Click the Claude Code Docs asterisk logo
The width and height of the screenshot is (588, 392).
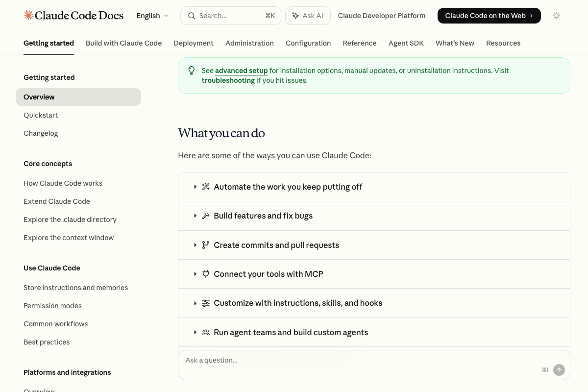(28, 15)
